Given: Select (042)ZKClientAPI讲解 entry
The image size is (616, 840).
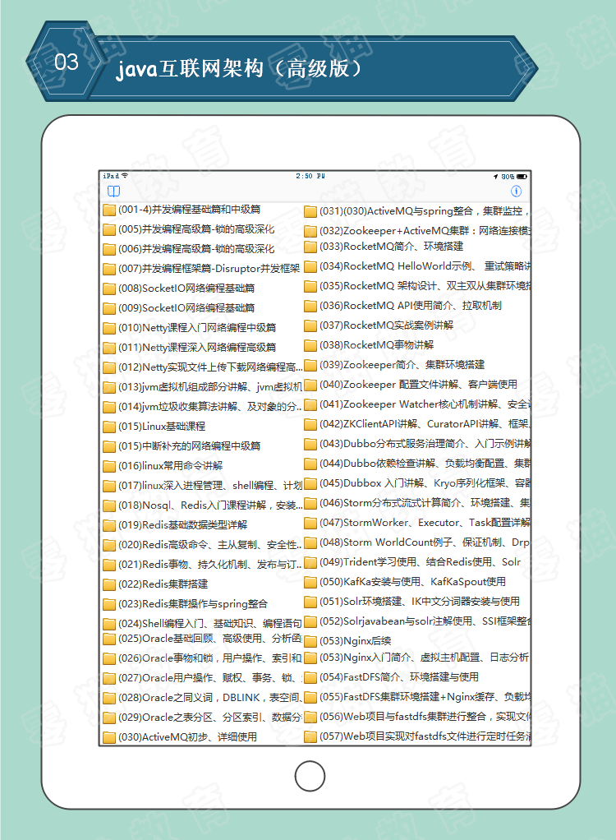Looking at the screenshot, I should 425,424.
